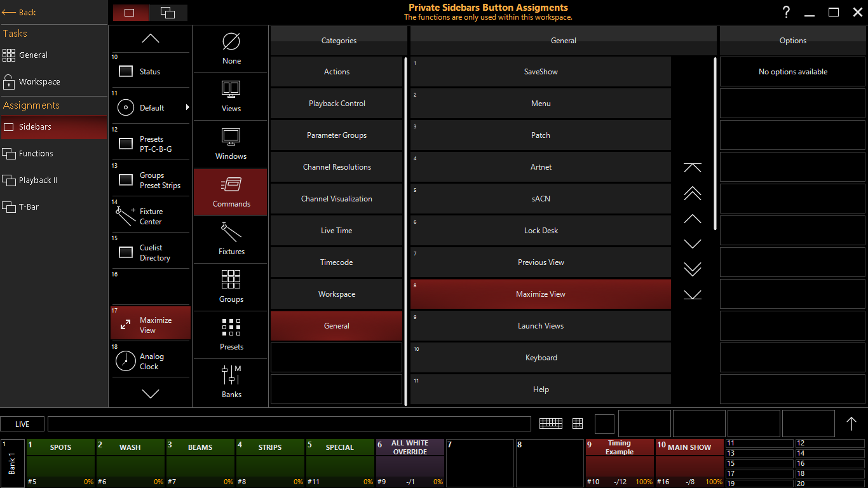Assign the Lock Desk function
The width and height of the screenshot is (868, 488).
click(541, 231)
